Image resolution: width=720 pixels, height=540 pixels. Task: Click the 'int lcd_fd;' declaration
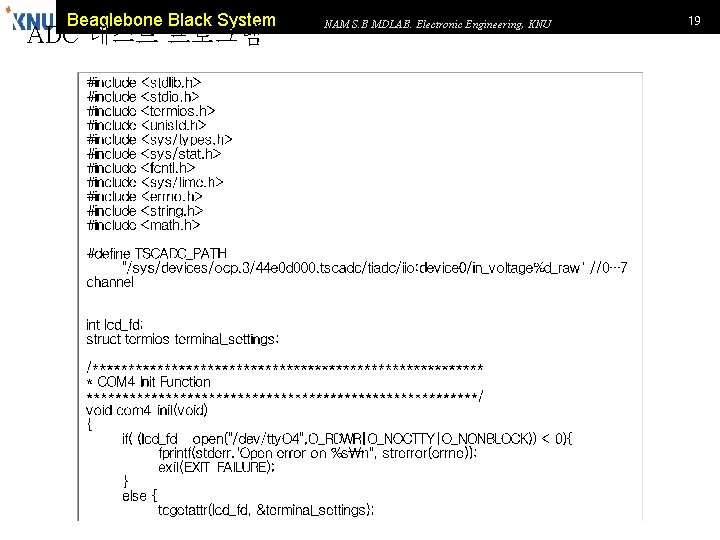(114, 325)
